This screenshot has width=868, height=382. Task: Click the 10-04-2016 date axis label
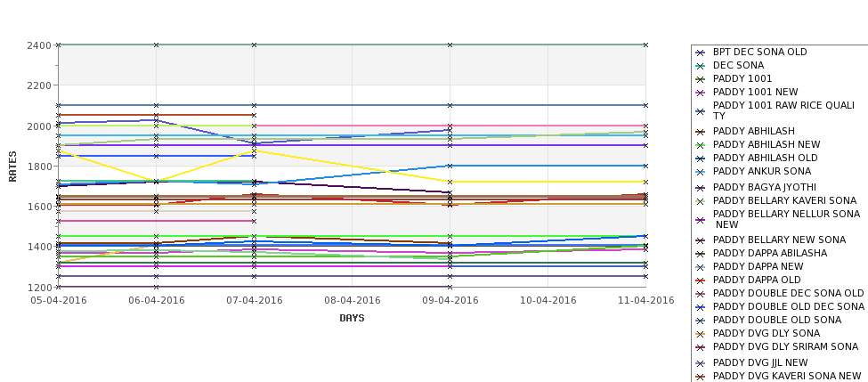pos(548,301)
